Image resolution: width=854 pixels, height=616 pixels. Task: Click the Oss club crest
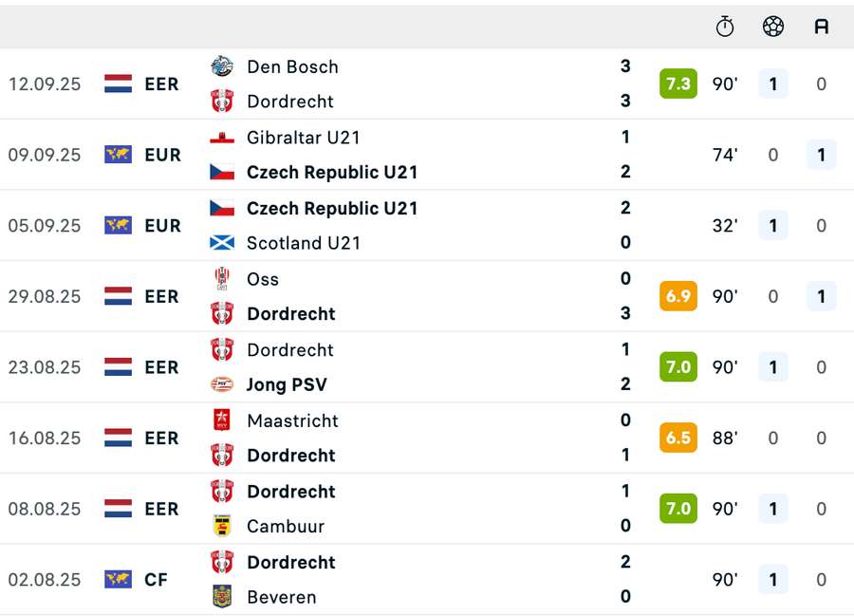(x=222, y=279)
